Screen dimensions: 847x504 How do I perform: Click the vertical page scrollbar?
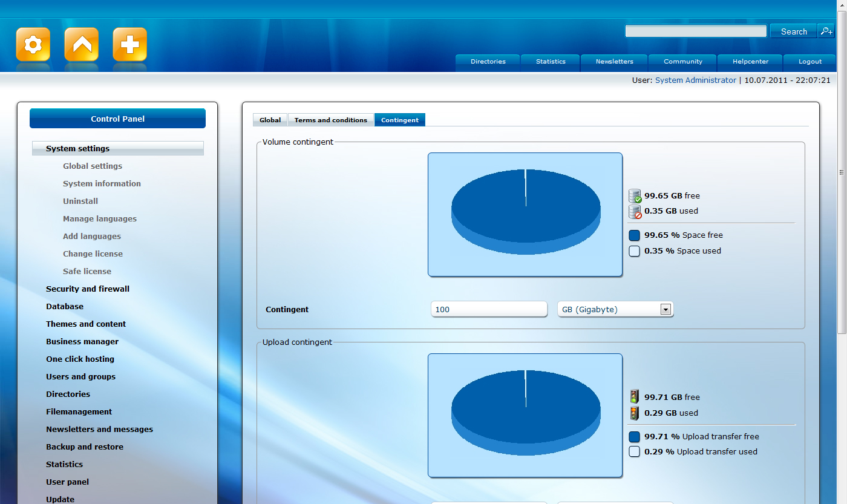842,172
